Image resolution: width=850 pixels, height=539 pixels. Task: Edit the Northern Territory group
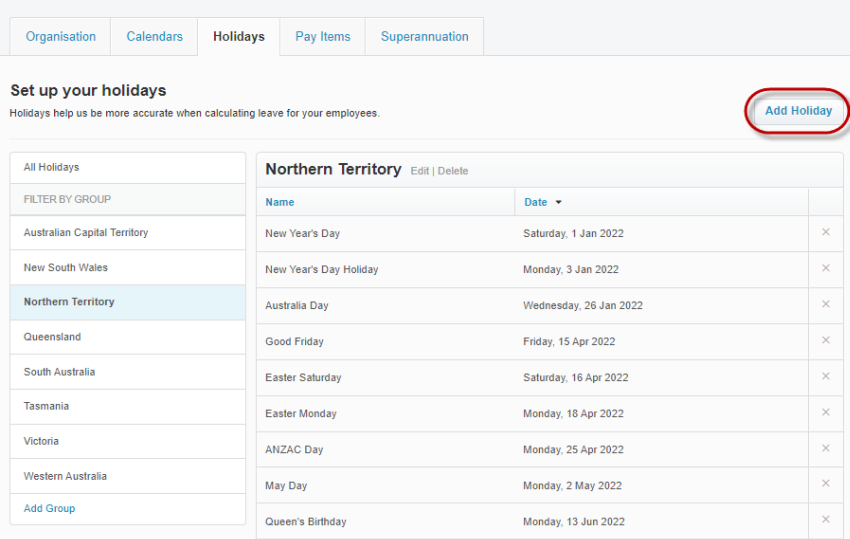click(419, 171)
